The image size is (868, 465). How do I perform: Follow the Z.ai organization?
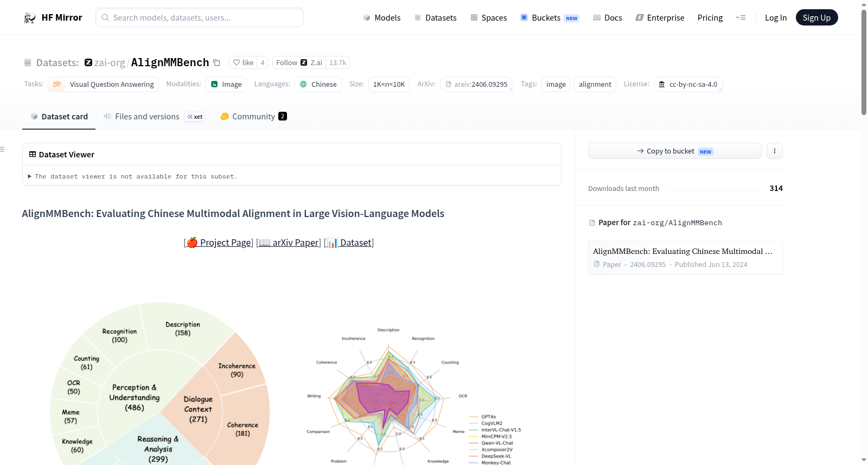[299, 62]
